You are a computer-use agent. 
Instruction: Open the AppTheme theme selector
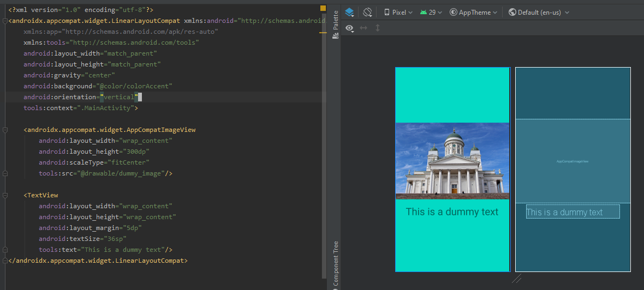coord(473,13)
